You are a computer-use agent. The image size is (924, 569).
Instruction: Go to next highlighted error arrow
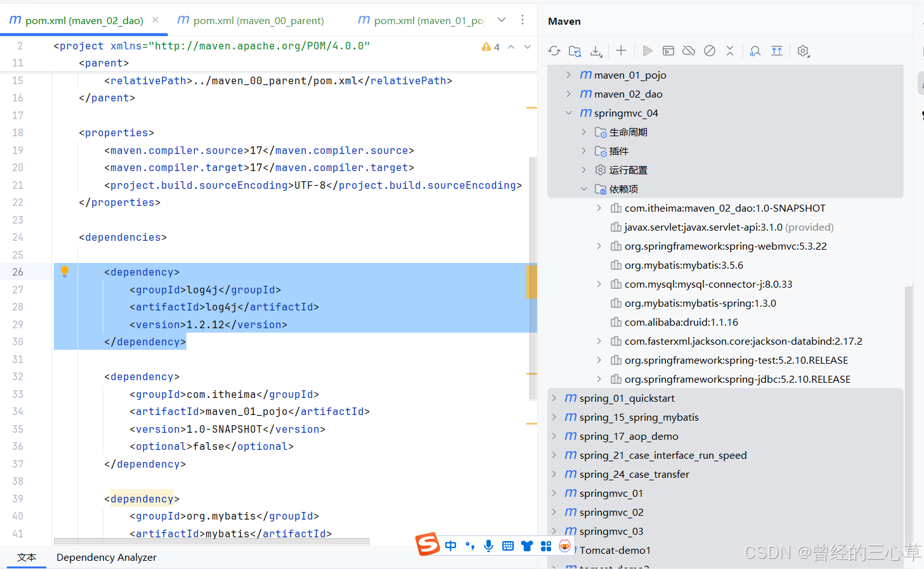point(528,47)
